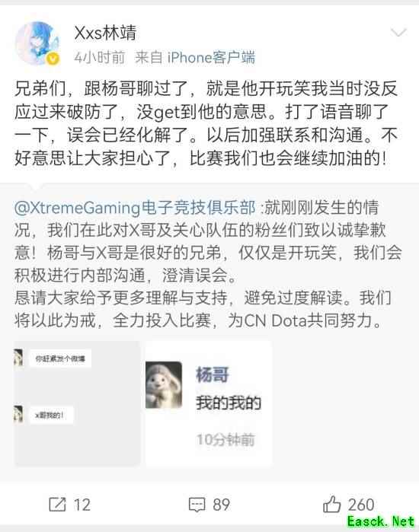Viewport: 419px width, 532px height.
Task: Expand the post options chevron menu
Action: [x=398, y=33]
